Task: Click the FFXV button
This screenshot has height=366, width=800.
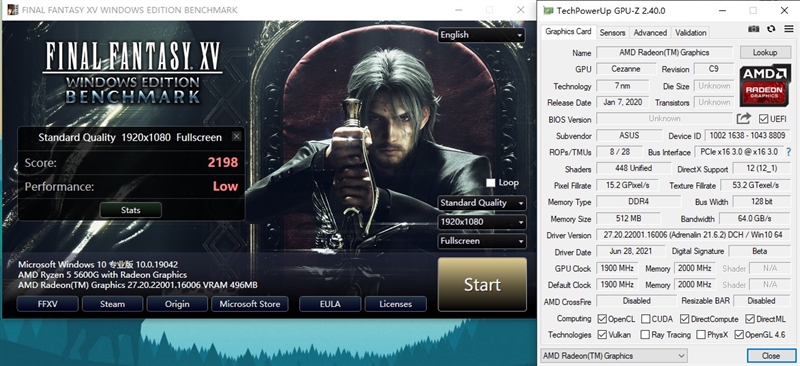Action: (x=47, y=304)
